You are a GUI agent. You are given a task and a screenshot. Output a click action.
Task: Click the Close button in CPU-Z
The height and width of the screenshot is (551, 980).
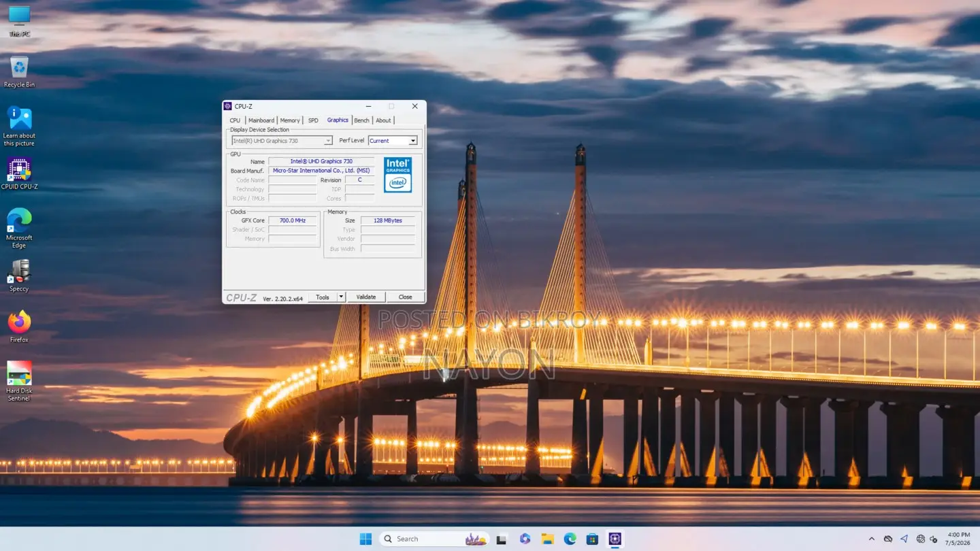[406, 297]
